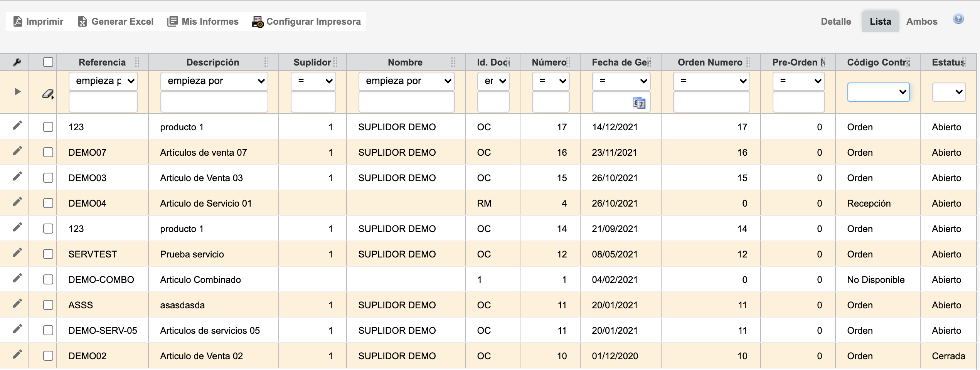
Task: Switch to the Ambos view tab
Action: click(921, 22)
